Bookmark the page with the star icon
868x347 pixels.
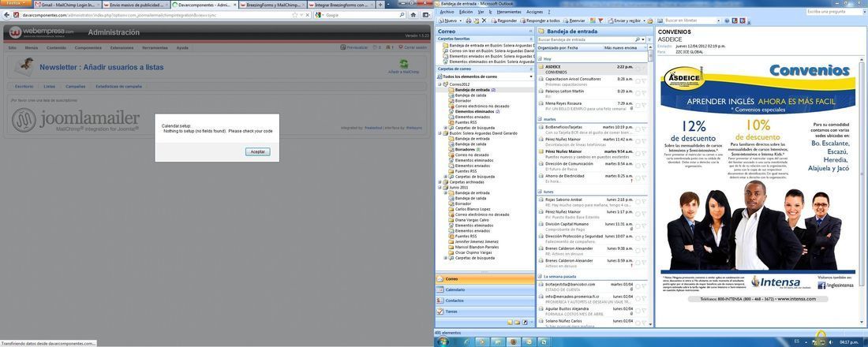tap(294, 15)
